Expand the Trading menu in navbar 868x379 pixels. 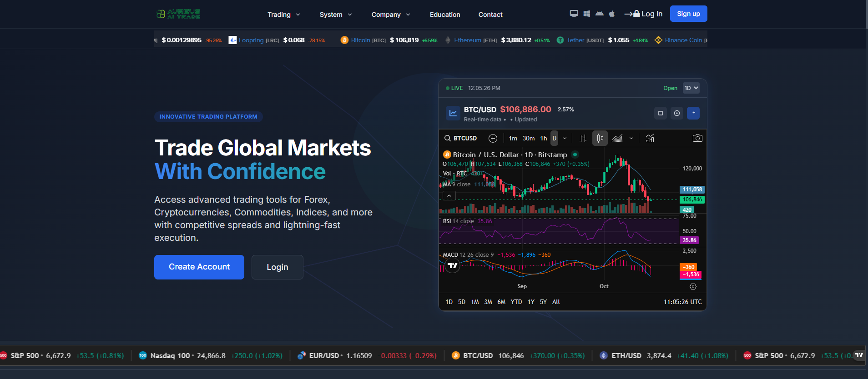pos(283,15)
